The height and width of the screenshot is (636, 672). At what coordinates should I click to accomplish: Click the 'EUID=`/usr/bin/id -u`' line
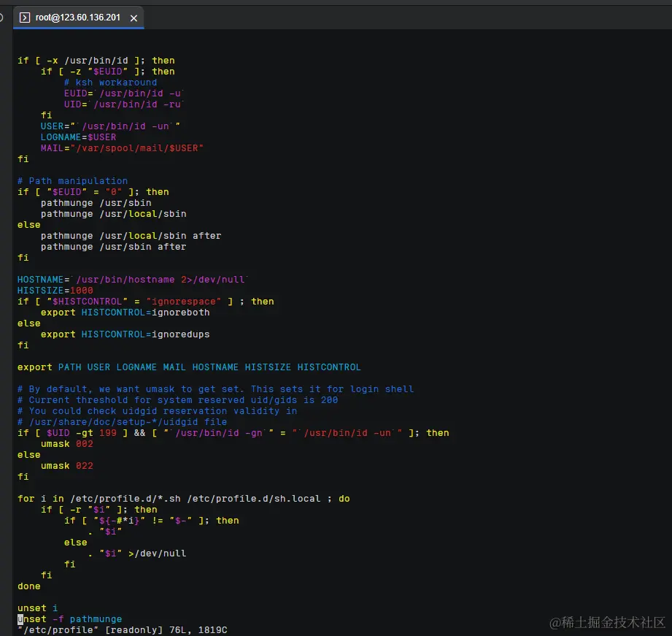[124, 93]
